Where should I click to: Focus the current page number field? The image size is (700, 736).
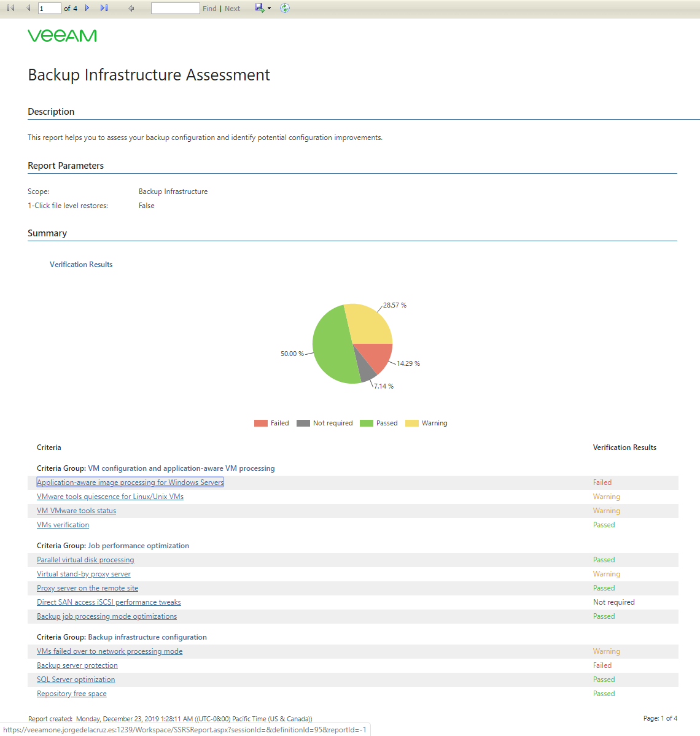point(49,9)
